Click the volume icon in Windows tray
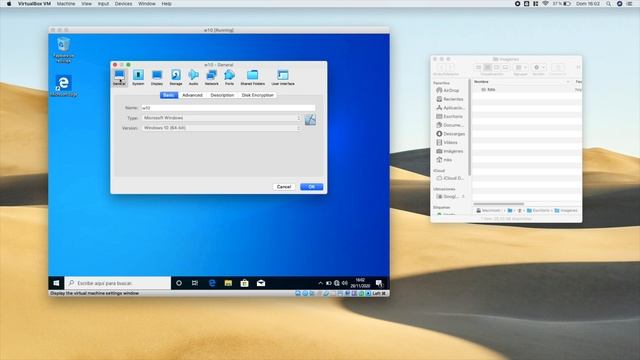 345,283
